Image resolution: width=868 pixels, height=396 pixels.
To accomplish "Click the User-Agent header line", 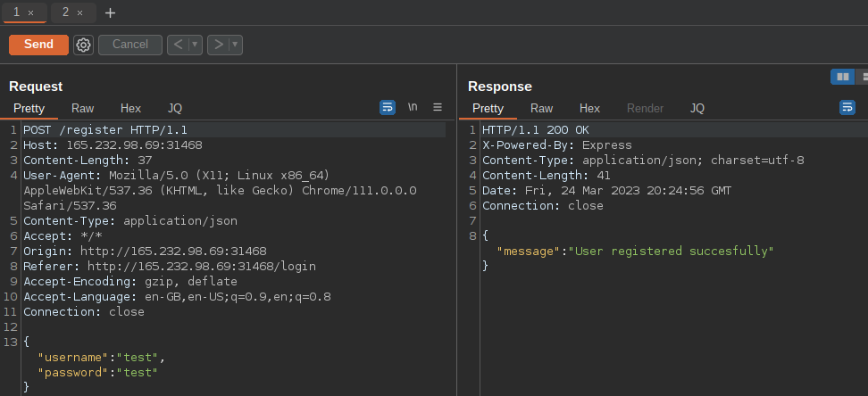I will (220, 190).
